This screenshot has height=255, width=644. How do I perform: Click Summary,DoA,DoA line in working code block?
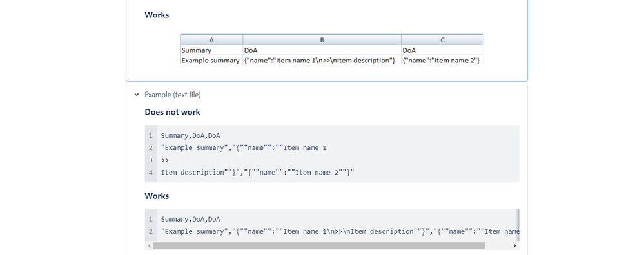[191, 219]
